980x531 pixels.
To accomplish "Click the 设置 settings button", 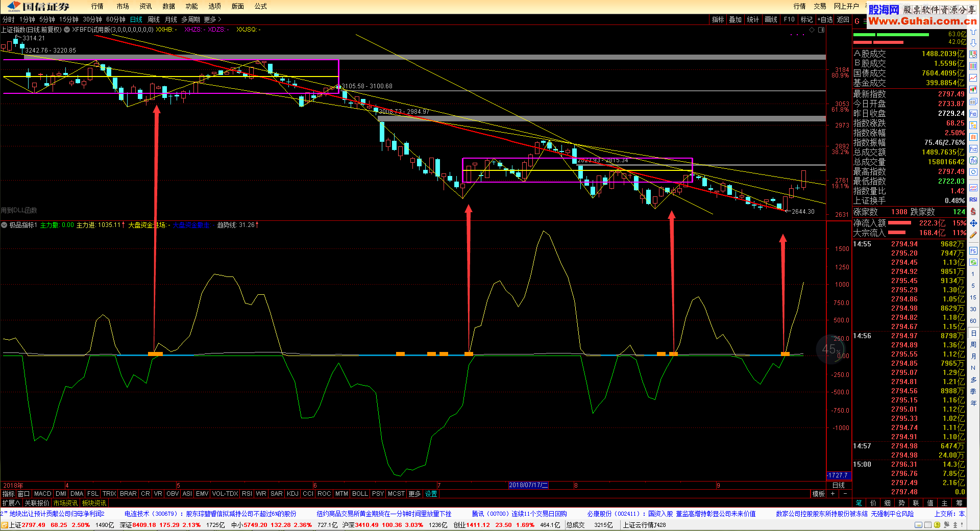I will pyautogui.click(x=431, y=494).
